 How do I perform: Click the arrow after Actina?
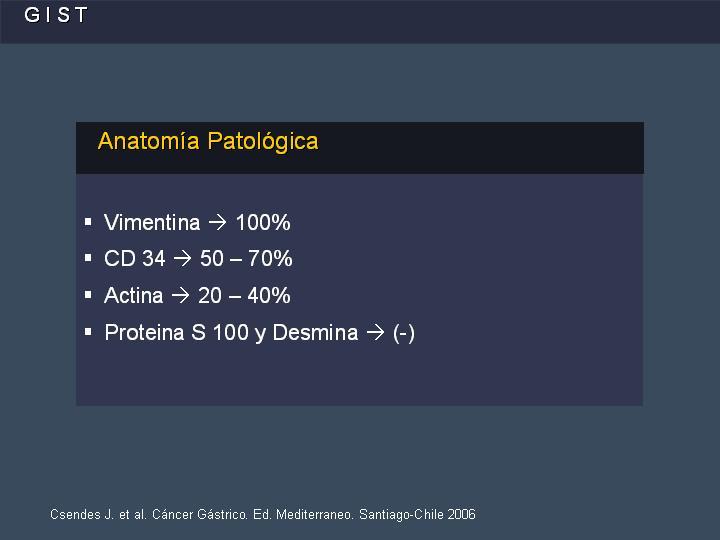point(180,295)
